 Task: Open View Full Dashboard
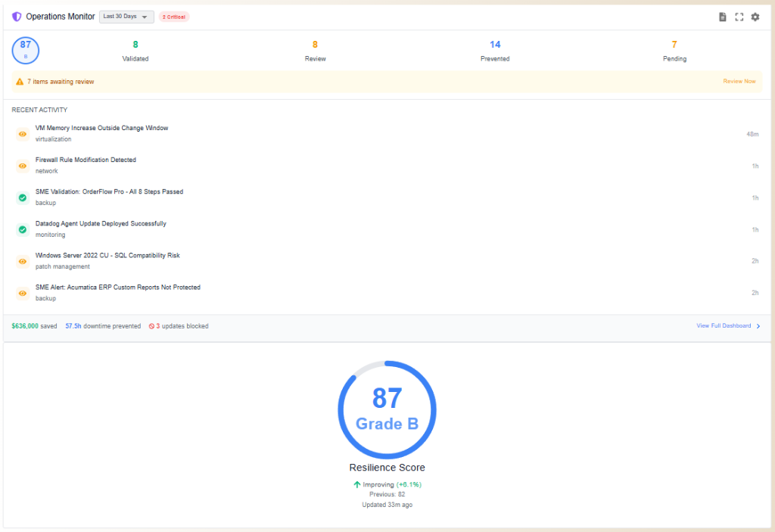click(724, 325)
